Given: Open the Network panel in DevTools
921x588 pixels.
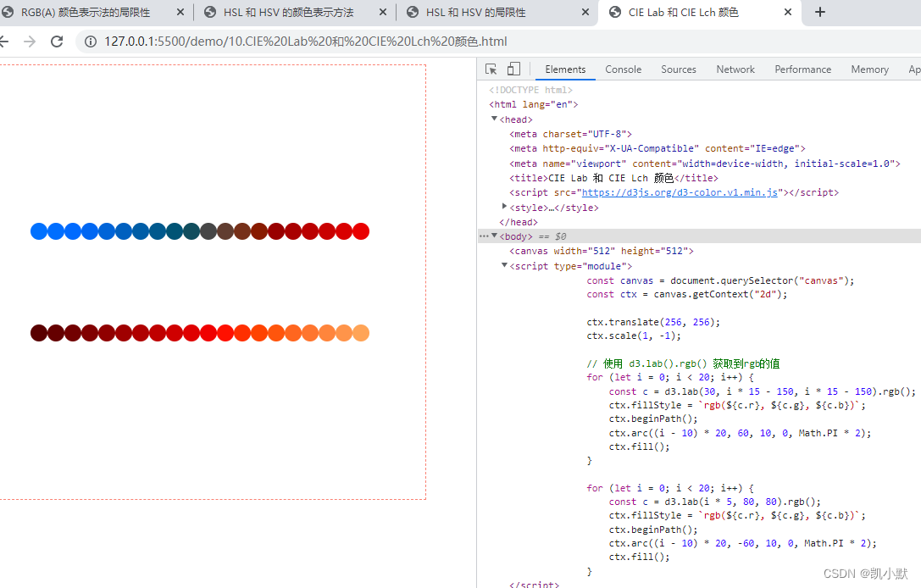Looking at the screenshot, I should tap(735, 69).
